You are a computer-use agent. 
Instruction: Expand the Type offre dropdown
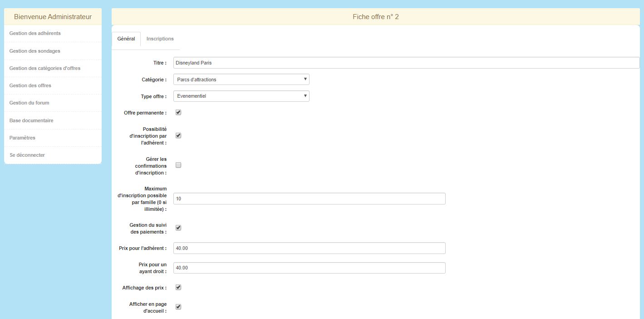[241, 96]
